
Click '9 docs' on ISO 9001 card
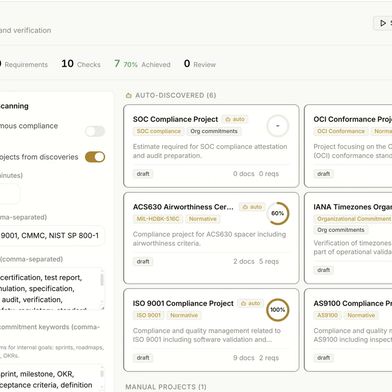[x=243, y=358]
